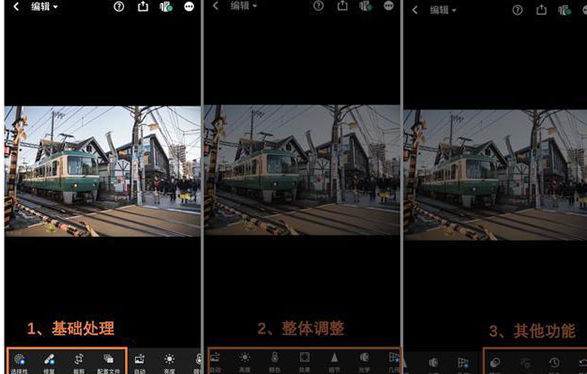
Task: Open the three-dots more menu in 基础处理 panel
Action: 189,6
